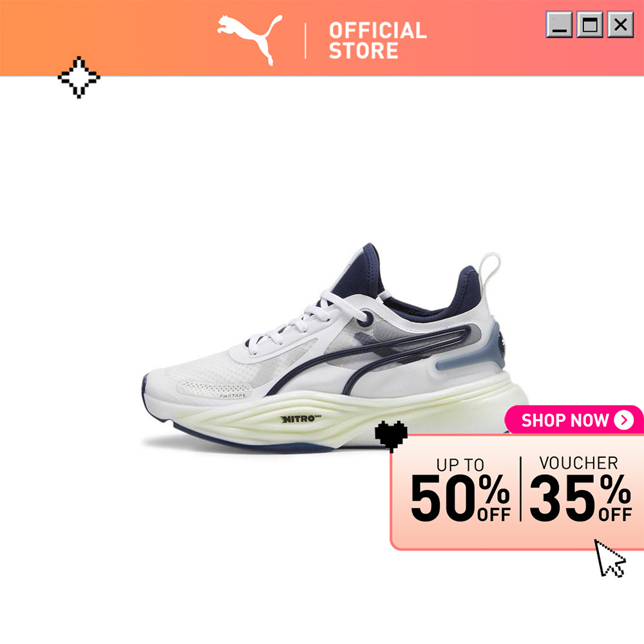Click the maximize window icon
Screen dimensions: 644x644
[590, 24]
